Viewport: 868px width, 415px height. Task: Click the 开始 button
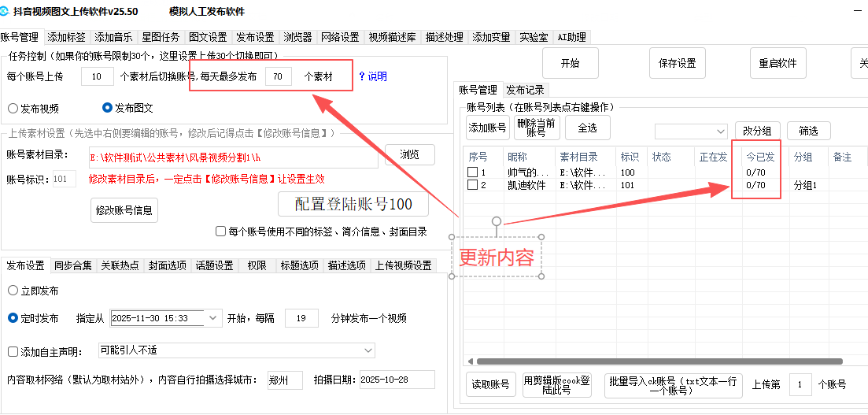click(x=571, y=63)
